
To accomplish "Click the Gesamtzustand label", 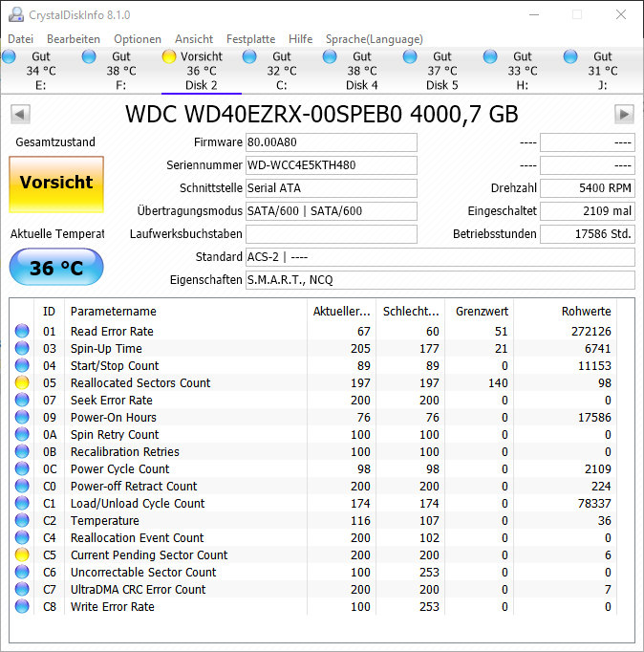I will (x=55, y=142).
